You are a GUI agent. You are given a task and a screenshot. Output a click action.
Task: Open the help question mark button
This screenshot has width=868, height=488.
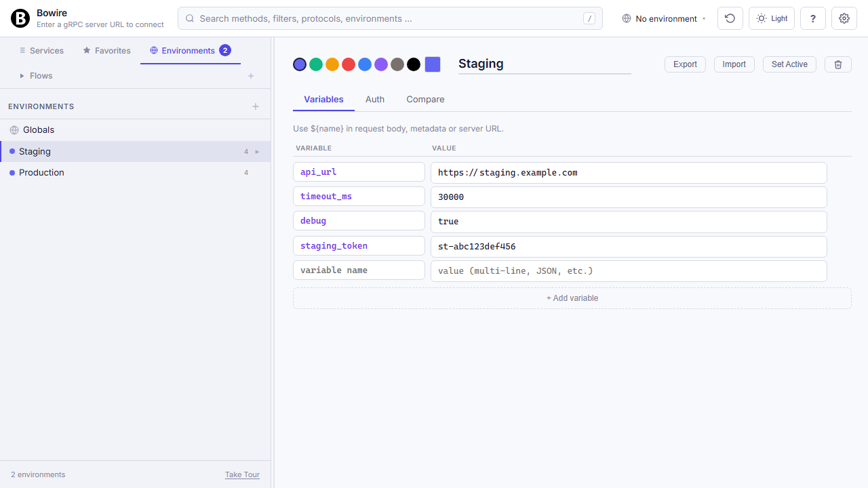(x=813, y=18)
